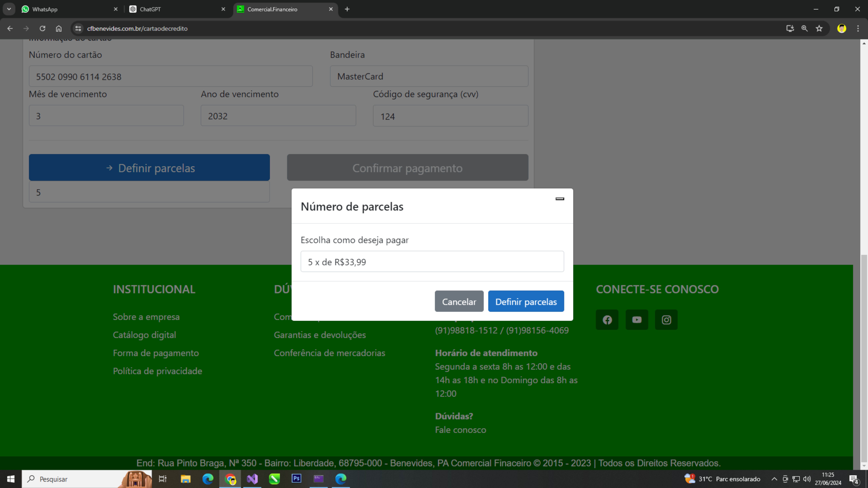
Task: Open Visual Studio taskbar icon
Action: coord(252,479)
